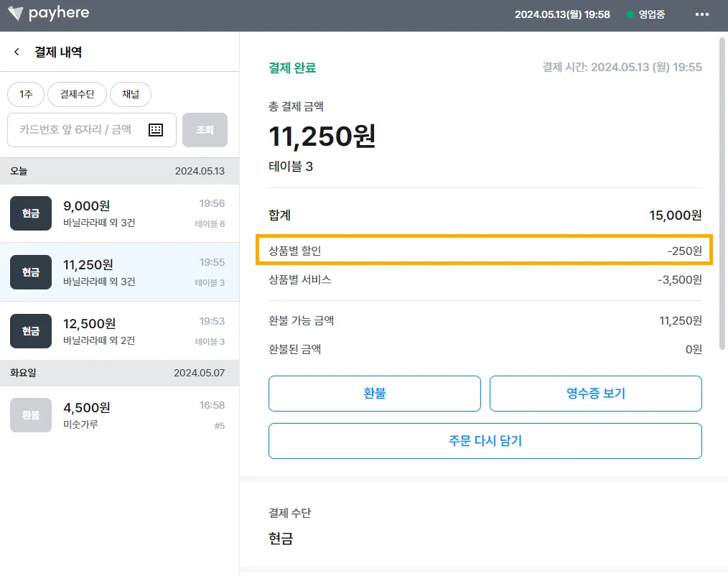Viewport: 728px width, 576px height.
Task: Open the 채널 filter dropdown
Action: tap(131, 94)
